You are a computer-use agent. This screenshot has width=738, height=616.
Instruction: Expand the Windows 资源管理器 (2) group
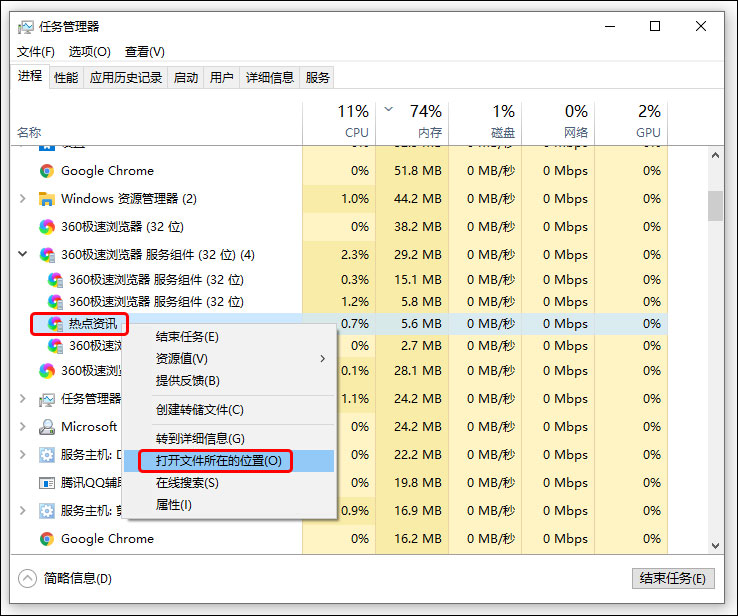point(22,199)
